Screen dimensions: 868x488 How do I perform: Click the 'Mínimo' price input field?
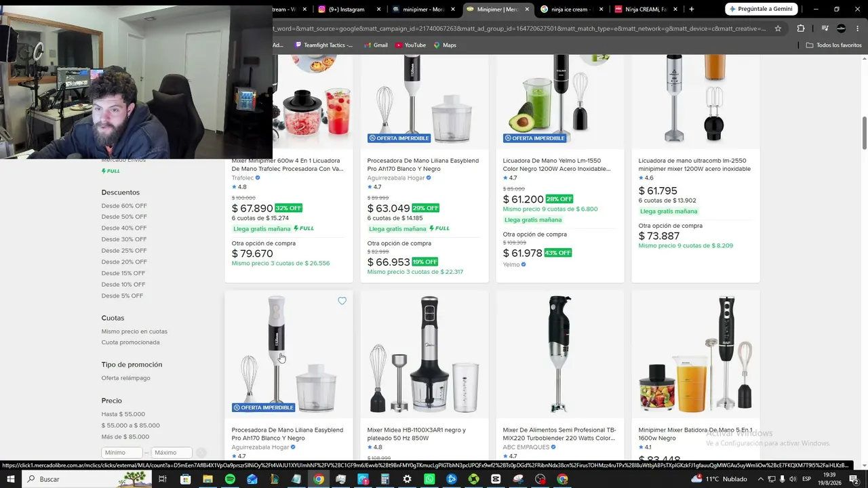[122, 453]
